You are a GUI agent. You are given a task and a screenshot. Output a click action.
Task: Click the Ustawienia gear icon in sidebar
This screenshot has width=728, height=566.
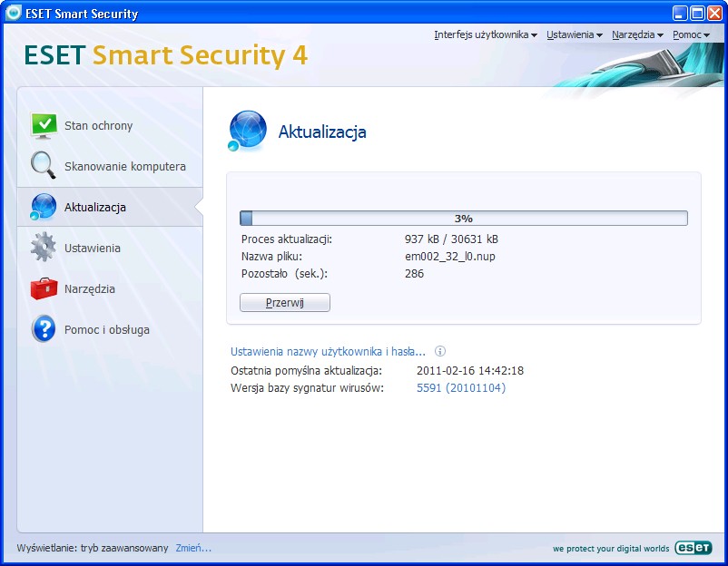(44, 247)
